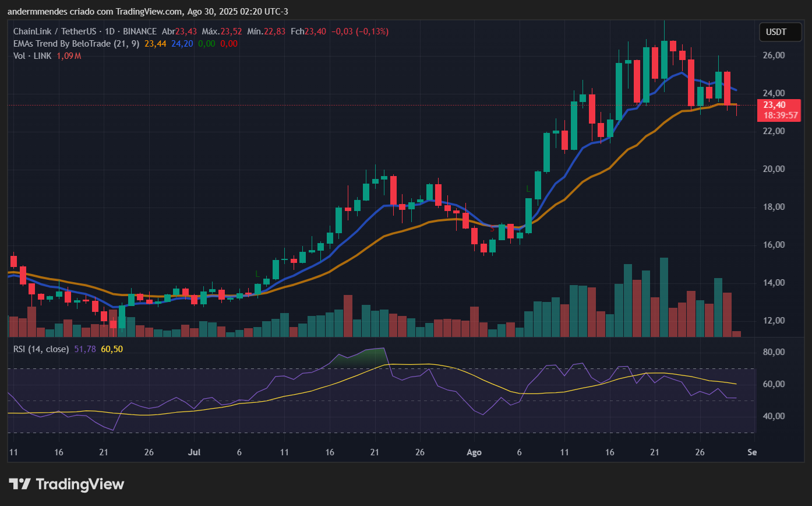Click the Jul label on the time axis
The image size is (812, 506).
(x=195, y=452)
